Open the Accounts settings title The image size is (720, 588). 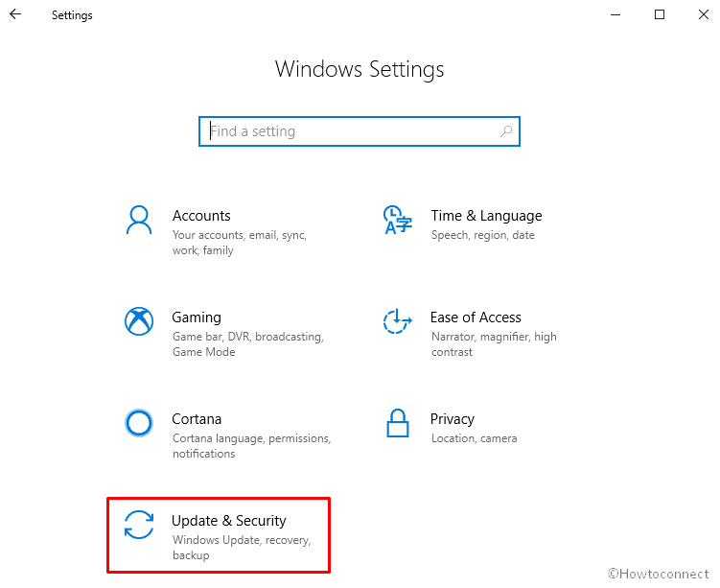(x=201, y=216)
